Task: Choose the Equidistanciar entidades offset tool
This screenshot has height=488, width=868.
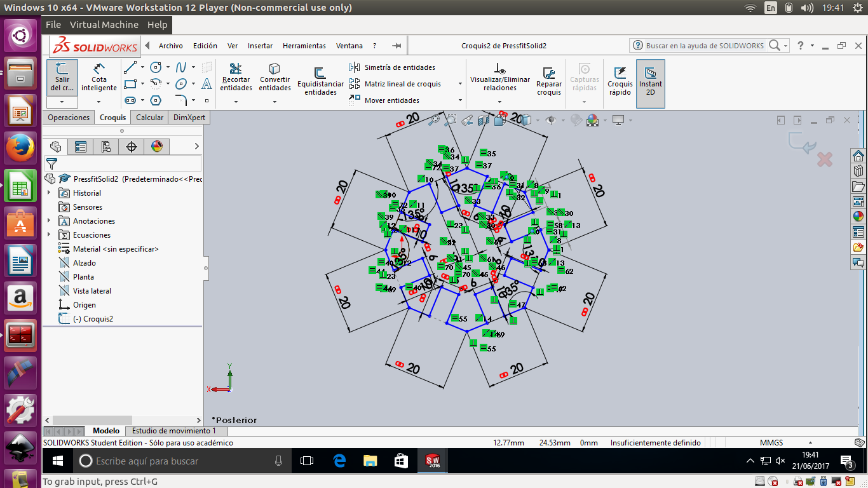Action: point(320,81)
